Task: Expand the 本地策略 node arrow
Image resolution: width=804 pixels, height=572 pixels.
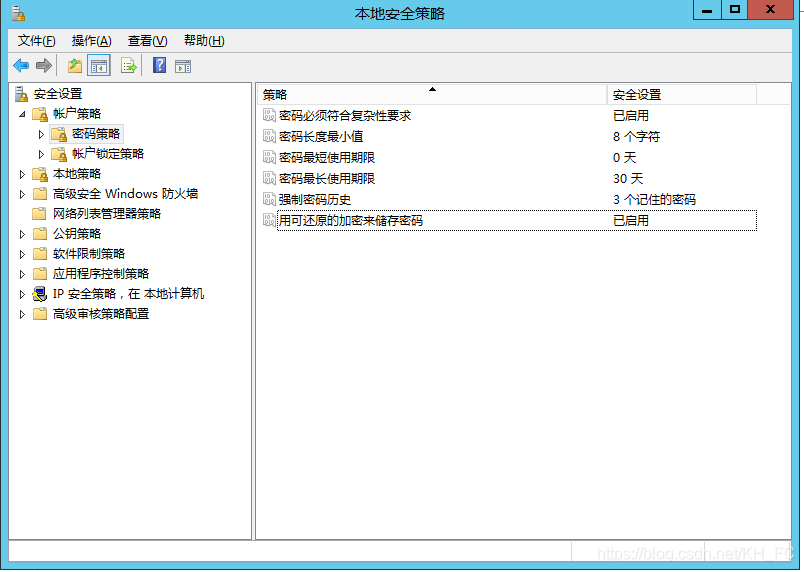Action: click(x=22, y=174)
